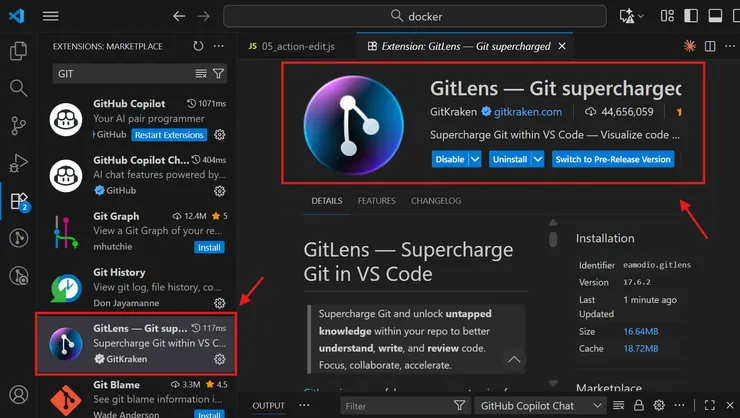
Task: Show more panel tabs ellipsis
Action: coord(304,405)
